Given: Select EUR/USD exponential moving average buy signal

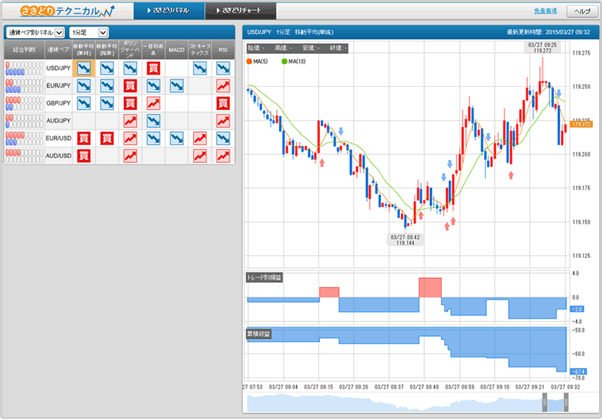Looking at the screenshot, I should (107, 138).
